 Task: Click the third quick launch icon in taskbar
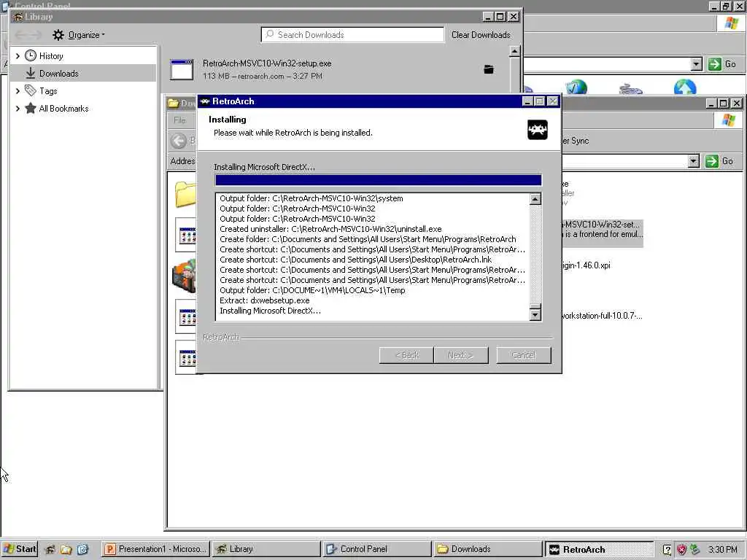pos(82,550)
